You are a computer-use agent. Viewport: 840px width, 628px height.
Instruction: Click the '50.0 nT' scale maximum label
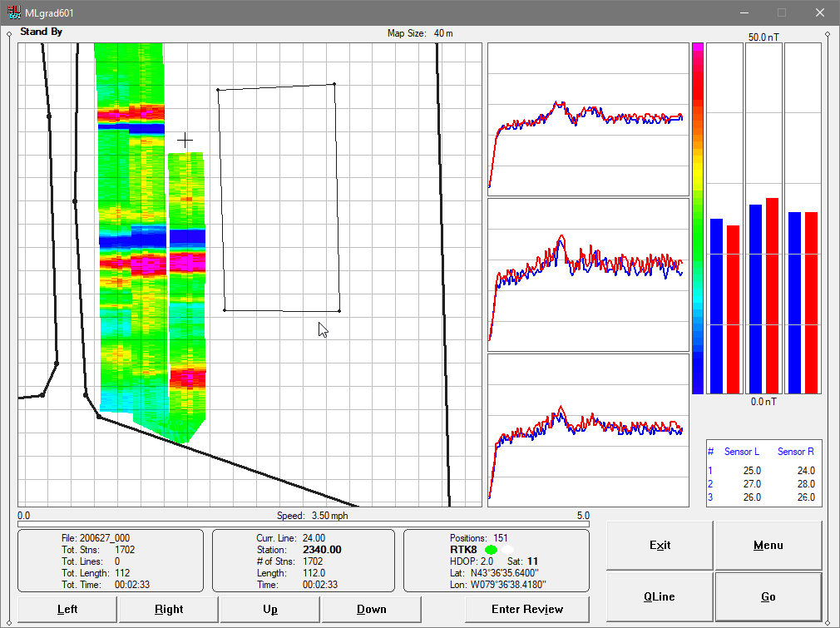[x=764, y=37]
